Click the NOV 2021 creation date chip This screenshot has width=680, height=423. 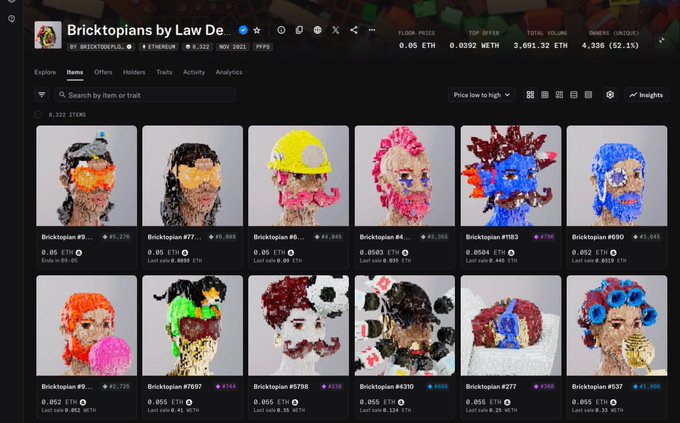[232, 46]
